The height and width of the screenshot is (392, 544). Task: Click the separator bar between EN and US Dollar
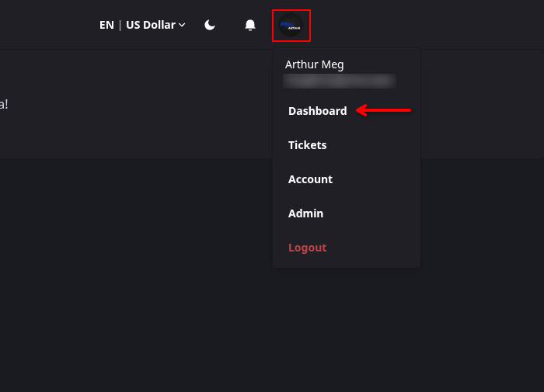[120, 25]
